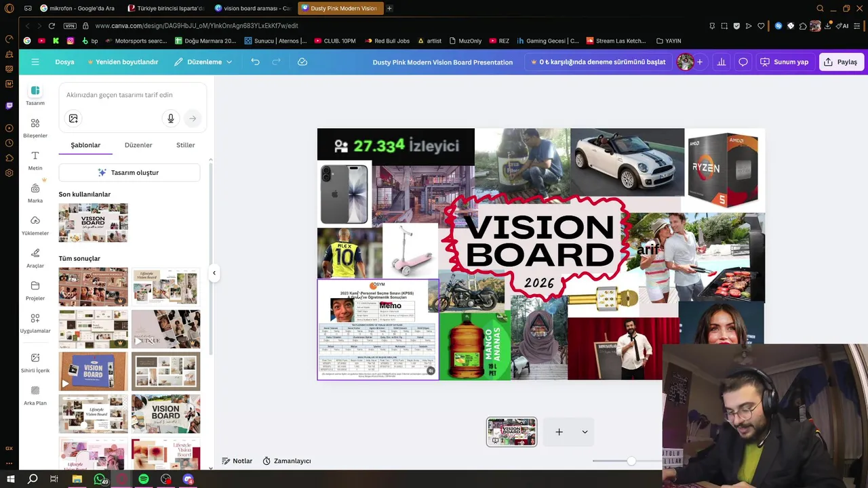Open the Dosya menu
Screen dimensions: 868x488
pyautogui.click(x=64, y=62)
